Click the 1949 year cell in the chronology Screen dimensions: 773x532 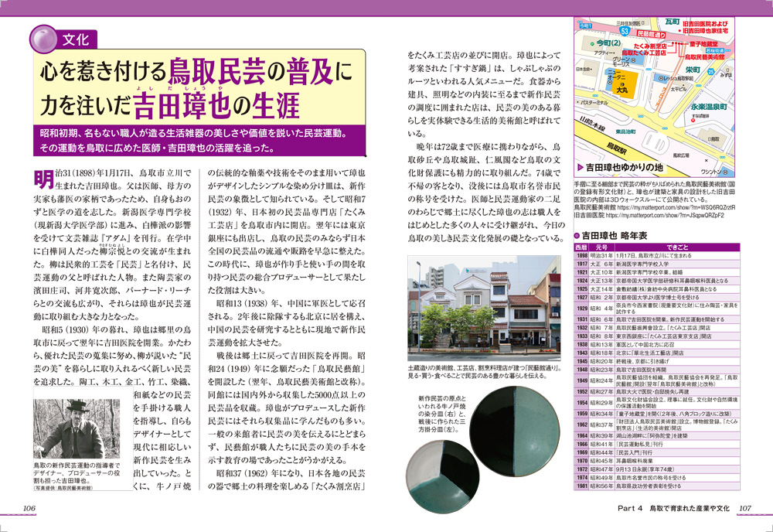(582, 380)
